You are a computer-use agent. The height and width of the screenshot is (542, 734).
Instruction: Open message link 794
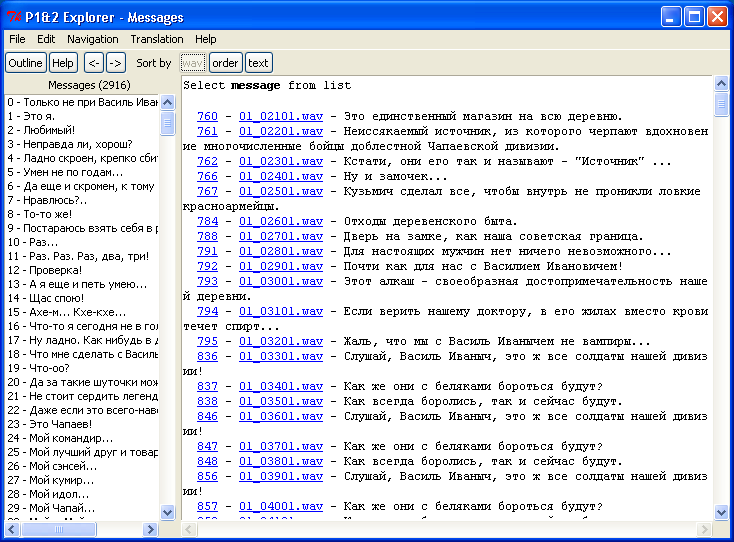(207, 311)
